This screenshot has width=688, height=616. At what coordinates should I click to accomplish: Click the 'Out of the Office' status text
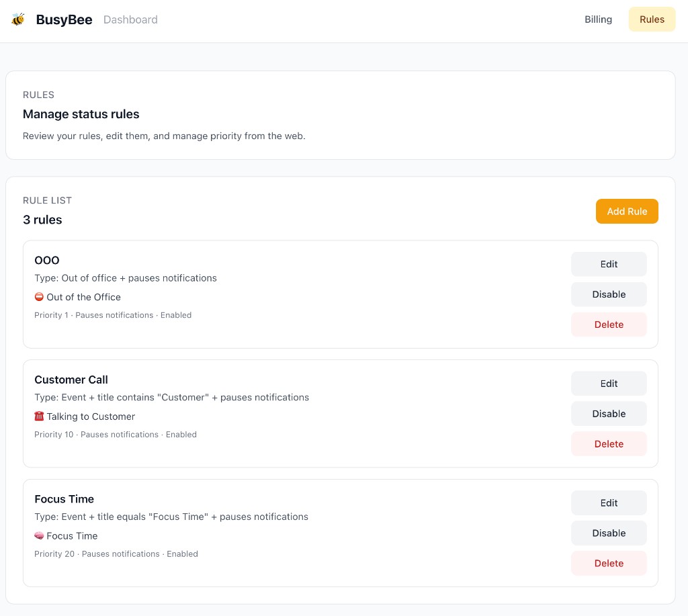[83, 297]
